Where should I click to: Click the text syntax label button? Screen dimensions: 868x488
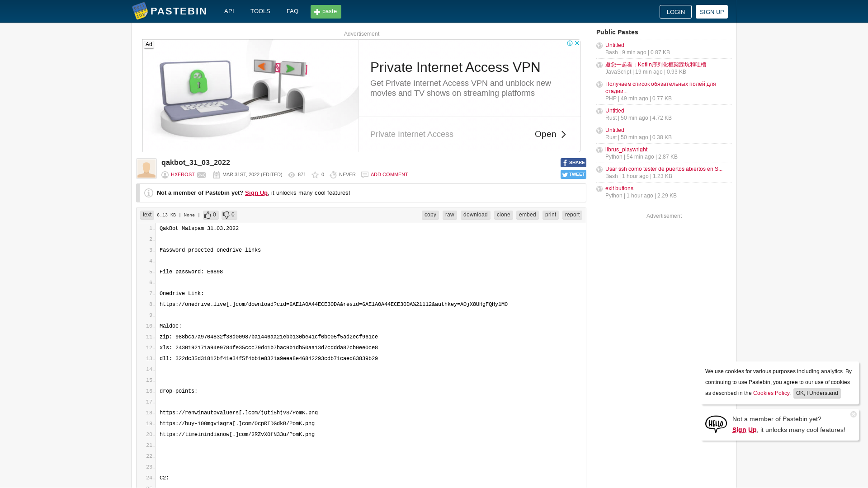tap(147, 215)
